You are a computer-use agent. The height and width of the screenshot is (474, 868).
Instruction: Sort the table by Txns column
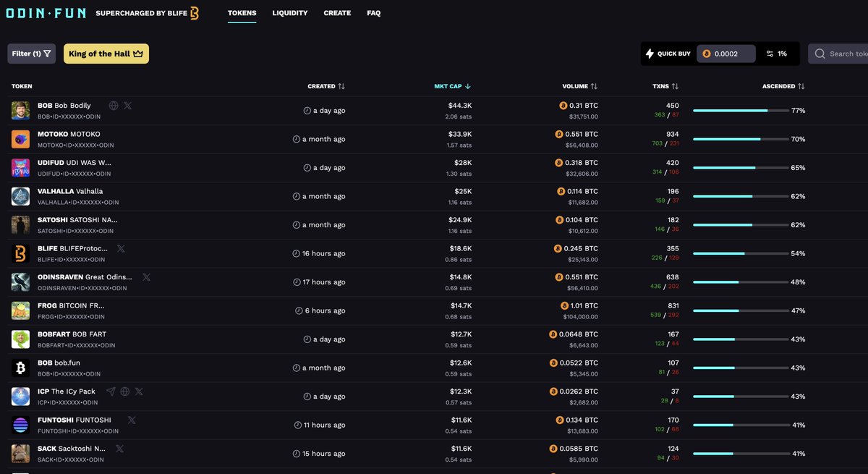tap(665, 86)
